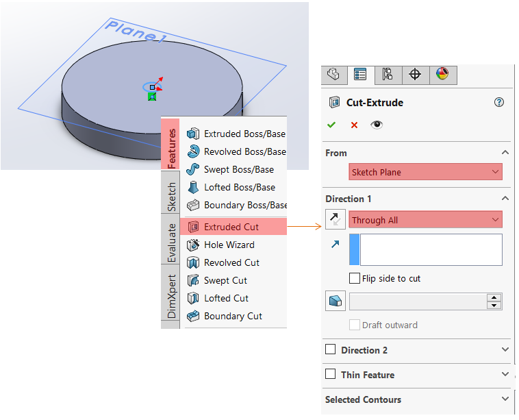Screen dimensions: 519x420
Task: Check the Draft outward checkbox
Action: click(x=355, y=325)
